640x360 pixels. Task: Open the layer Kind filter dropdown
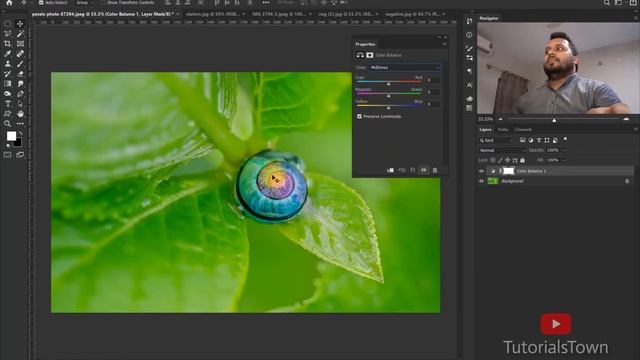coord(497,140)
